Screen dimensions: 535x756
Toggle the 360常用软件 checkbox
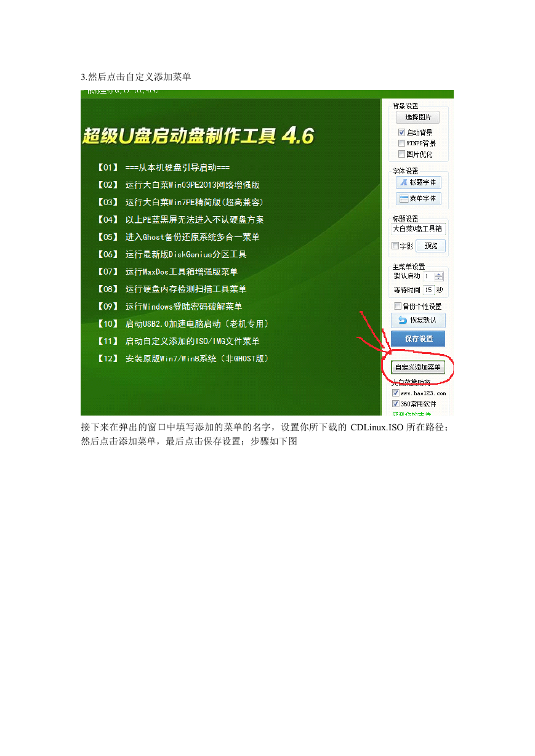pyautogui.click(x=396, y=404)
